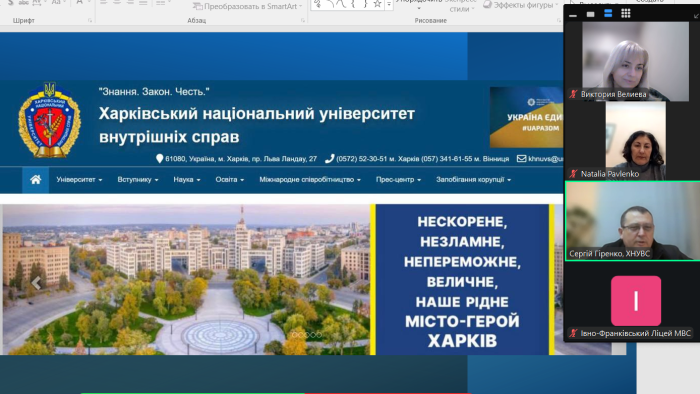Select the Zoom two-row strip view icon
Viewport: 700px width, 394px height.
click(x=608, y=14)
